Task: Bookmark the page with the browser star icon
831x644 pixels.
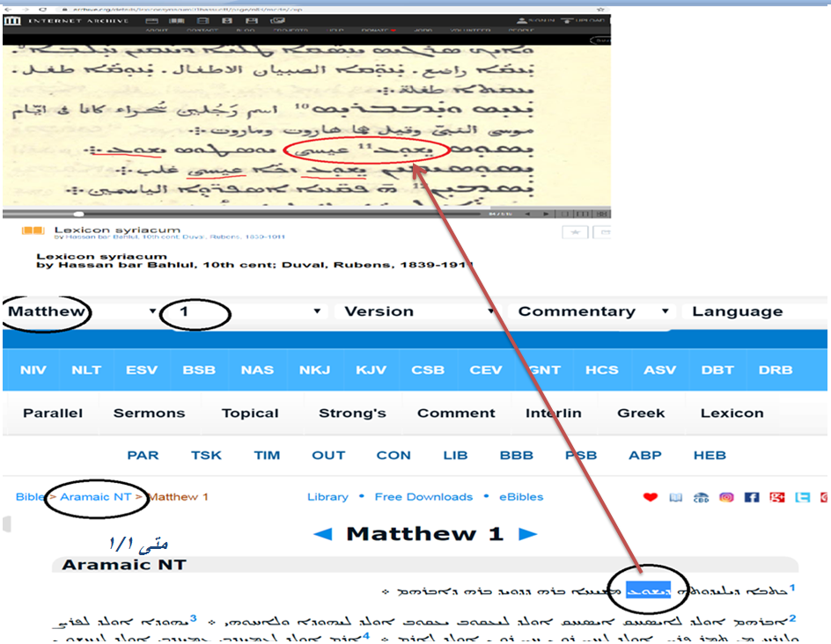Action: [x=600, y=9]
